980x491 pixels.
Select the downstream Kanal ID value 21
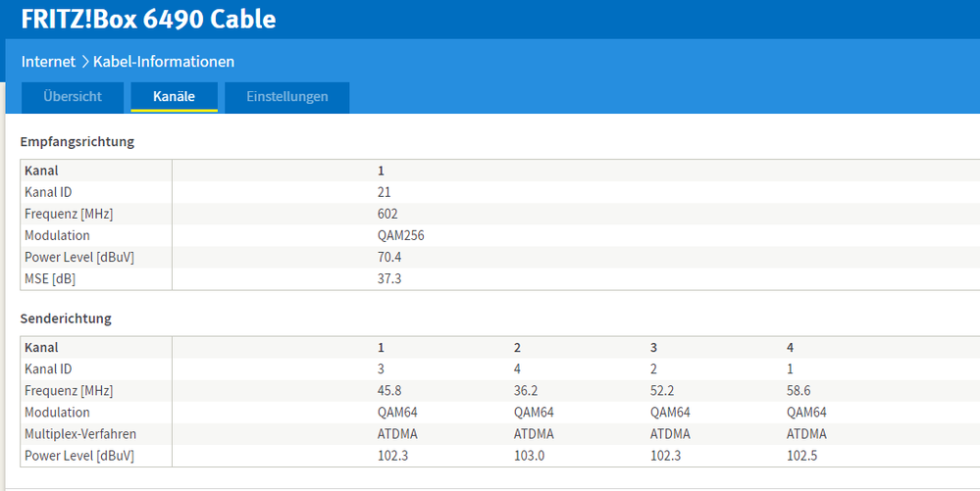pos(385,192)
